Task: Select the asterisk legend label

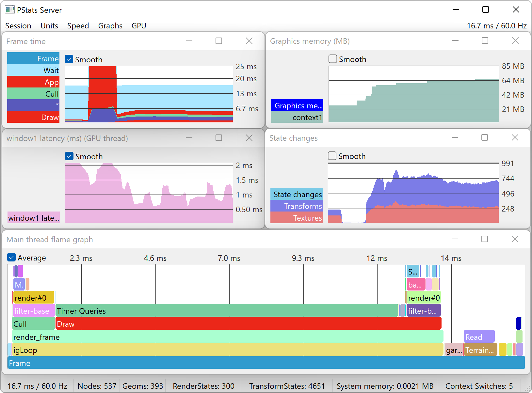Action: [33, 105]
